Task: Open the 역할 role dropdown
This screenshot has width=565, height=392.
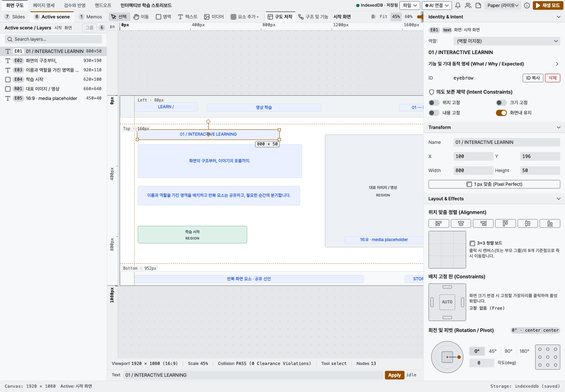Action: (x=507, y=41)
